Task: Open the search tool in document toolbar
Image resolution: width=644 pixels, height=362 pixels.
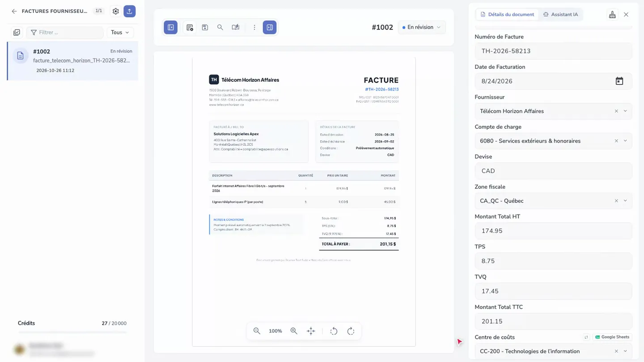Action: pyautogui.click(x=220, y=27)
